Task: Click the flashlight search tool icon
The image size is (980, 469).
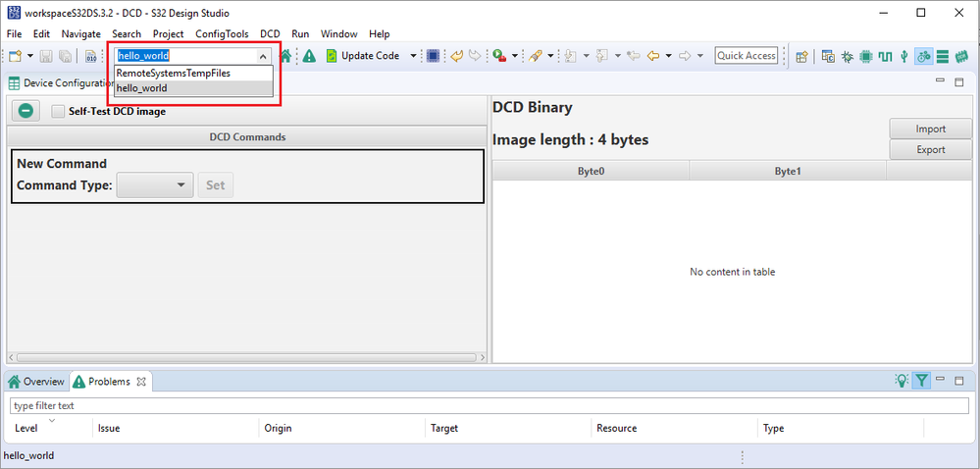Action: [x=535, y=56]
